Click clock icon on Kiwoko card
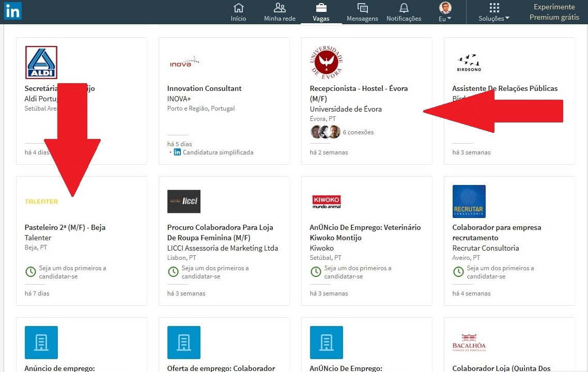588x372 pixels. 316,271
